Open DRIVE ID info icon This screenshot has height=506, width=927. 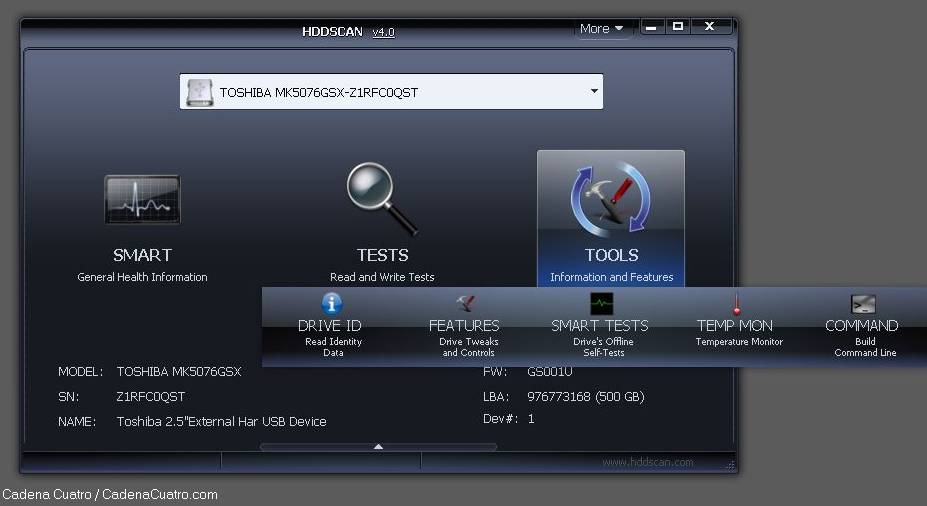(x=331, y=304)
